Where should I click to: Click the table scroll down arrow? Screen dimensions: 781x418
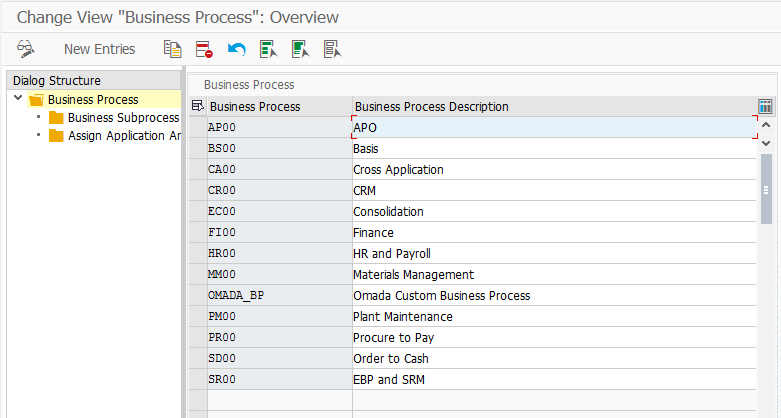coord(766,143)
